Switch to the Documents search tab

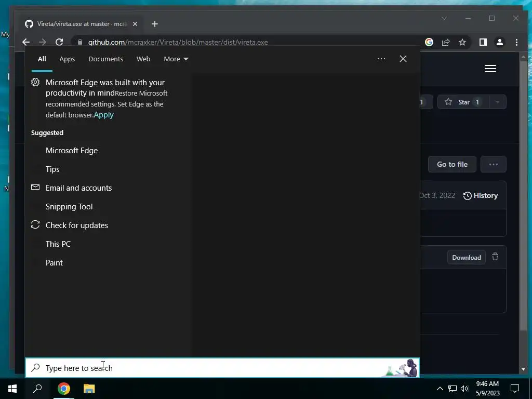[105, 59]
